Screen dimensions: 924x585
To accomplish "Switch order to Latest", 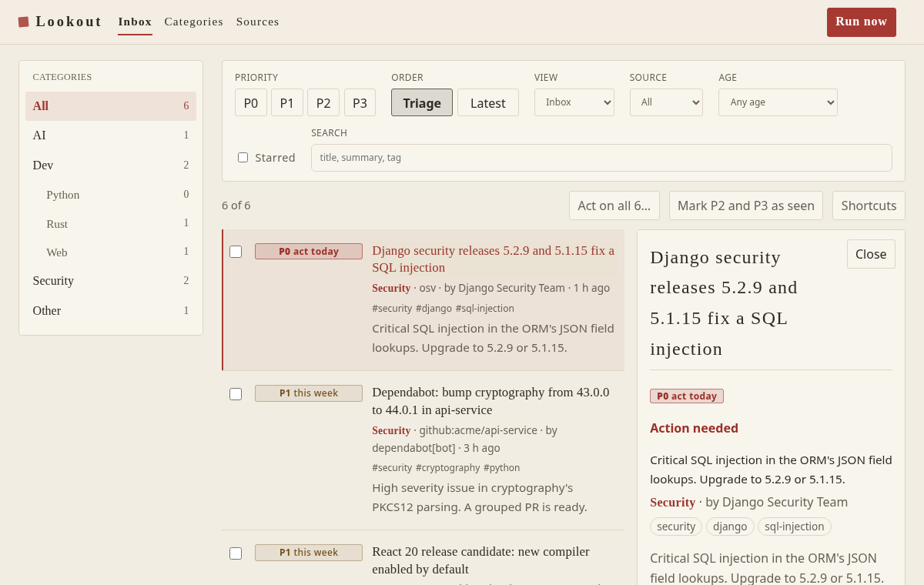I will click(488, 102).
